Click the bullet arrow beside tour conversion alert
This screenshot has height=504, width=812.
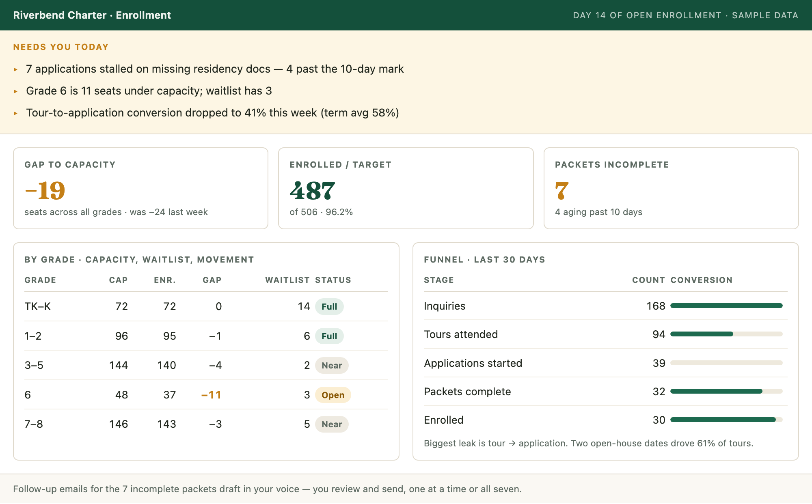[16, 113]
